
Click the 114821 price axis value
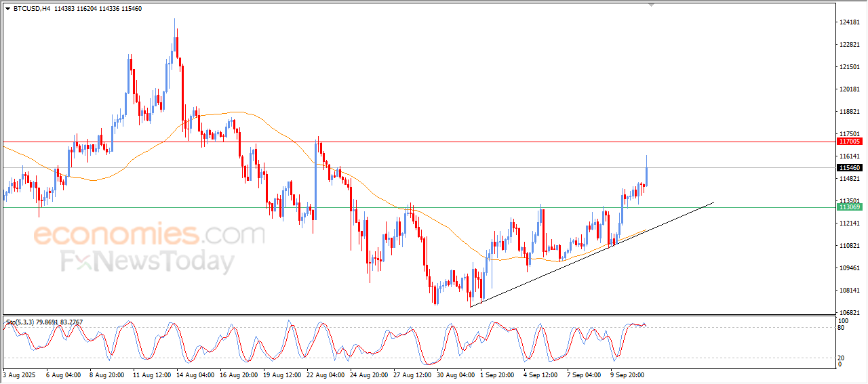point(850,179)
